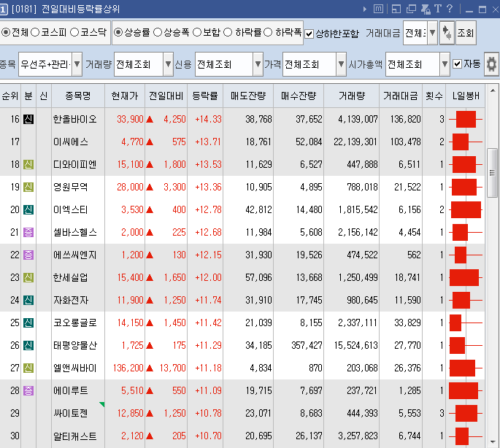Click the 신 badge for 태평양물산

28,345
